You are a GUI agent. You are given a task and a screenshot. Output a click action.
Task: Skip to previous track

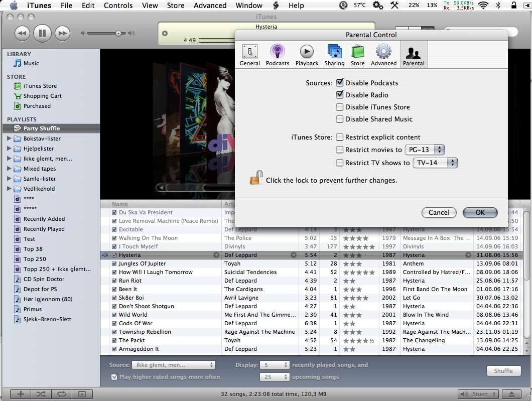coord(22,33)
